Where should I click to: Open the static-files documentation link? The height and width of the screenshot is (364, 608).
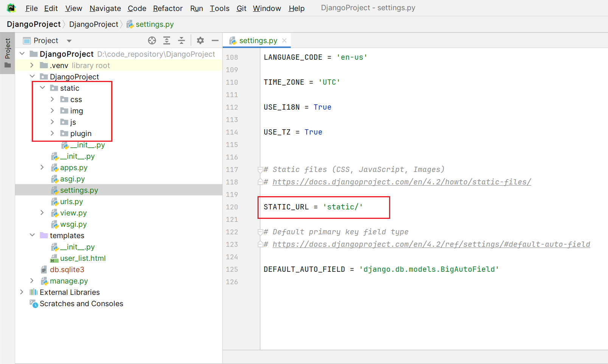[x=402, y=182]
